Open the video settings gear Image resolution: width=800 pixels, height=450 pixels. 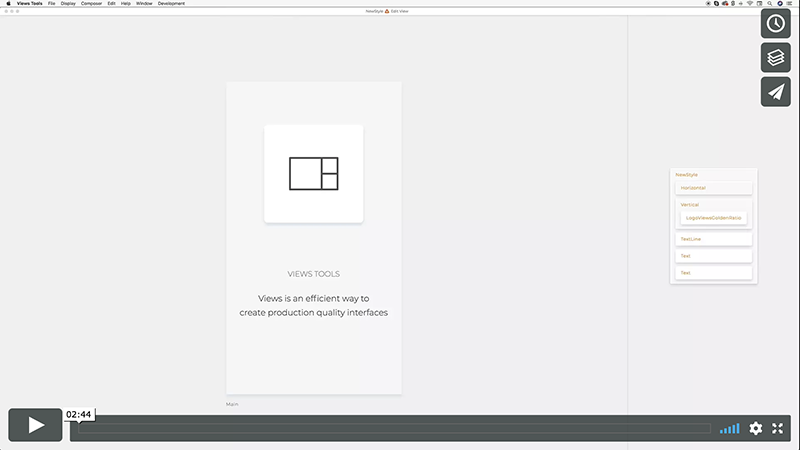coord(756,428)
